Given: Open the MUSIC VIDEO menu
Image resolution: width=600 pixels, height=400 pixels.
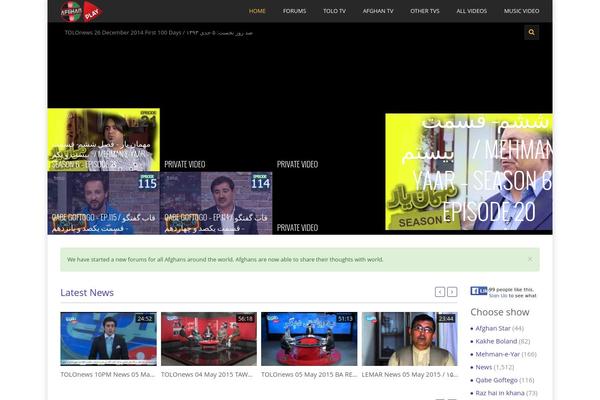Looking at the screenshot, I should [522, 11].
